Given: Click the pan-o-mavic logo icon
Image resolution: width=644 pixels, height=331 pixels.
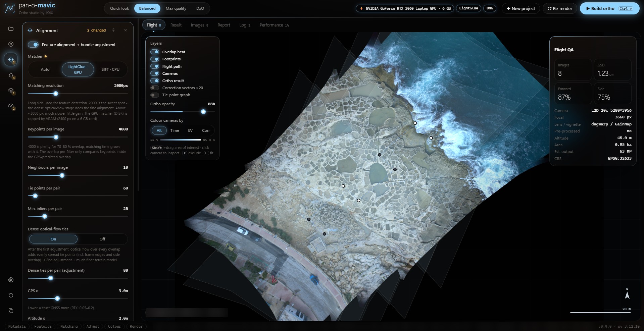Looking at the screenshot, I should click(10, 8).
